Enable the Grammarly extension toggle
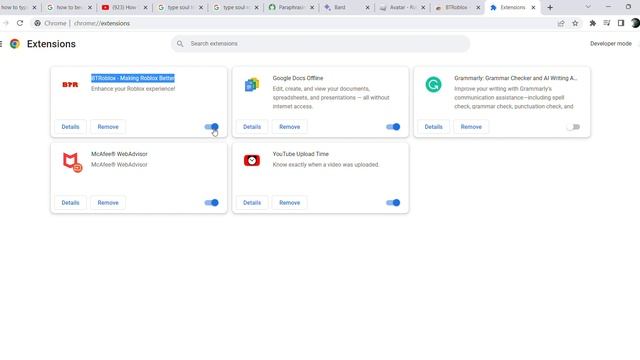Viewport: 640px width, 360px height. click(x=573, y=127)
